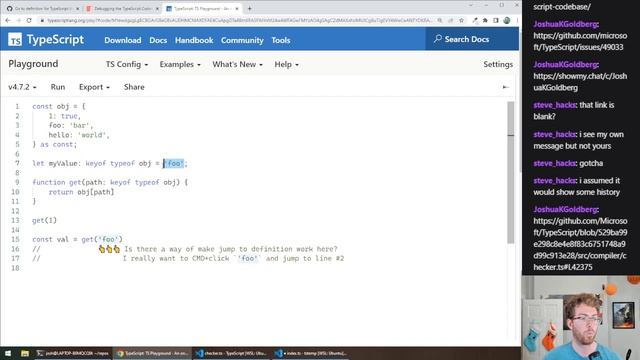Open the Help dropdown menu
The image size is (640, 360).
(x=286, y=64)
